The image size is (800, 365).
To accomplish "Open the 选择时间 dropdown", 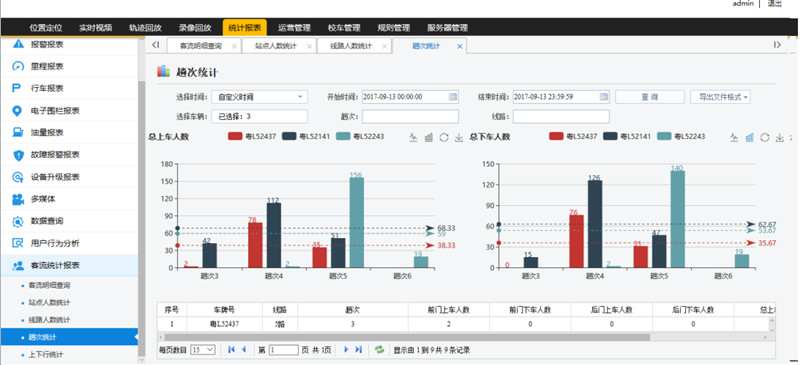I will [260, 96].
